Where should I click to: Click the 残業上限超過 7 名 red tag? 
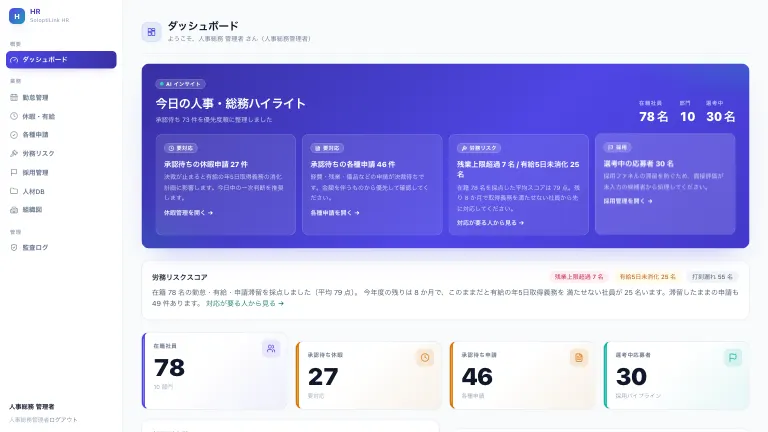coord(578,277)
